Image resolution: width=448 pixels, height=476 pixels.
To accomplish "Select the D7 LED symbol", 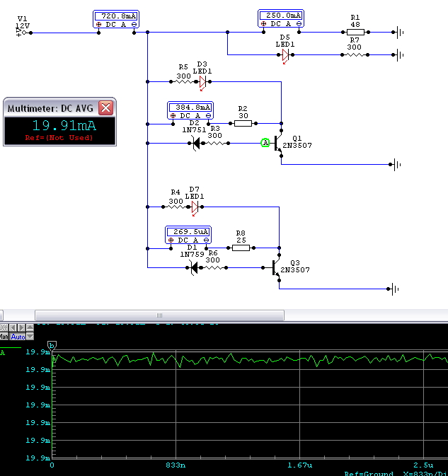I will tap(195, 207).
